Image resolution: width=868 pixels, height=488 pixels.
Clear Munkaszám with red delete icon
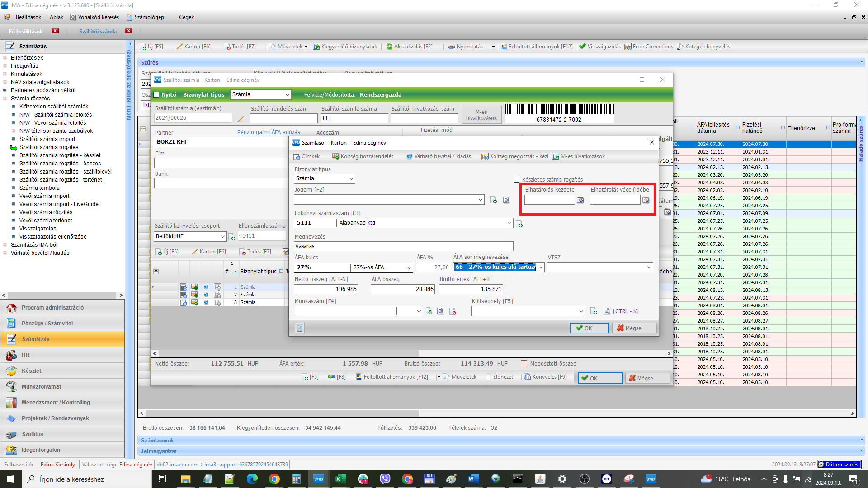(453, 311)
